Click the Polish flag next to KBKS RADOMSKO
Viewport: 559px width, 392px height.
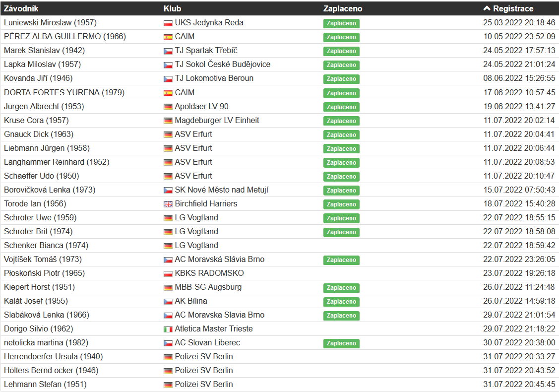[x=168, y=274]
